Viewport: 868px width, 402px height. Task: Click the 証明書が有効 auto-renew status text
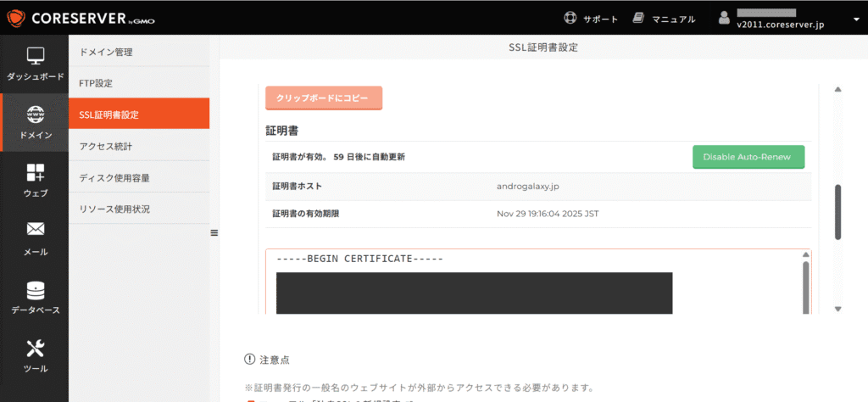(339, 157)
